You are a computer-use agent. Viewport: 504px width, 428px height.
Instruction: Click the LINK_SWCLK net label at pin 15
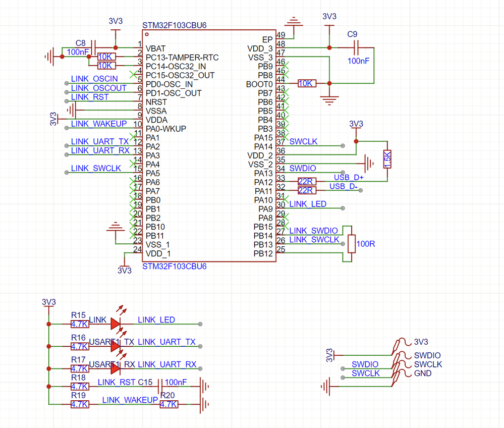(96, 168)
